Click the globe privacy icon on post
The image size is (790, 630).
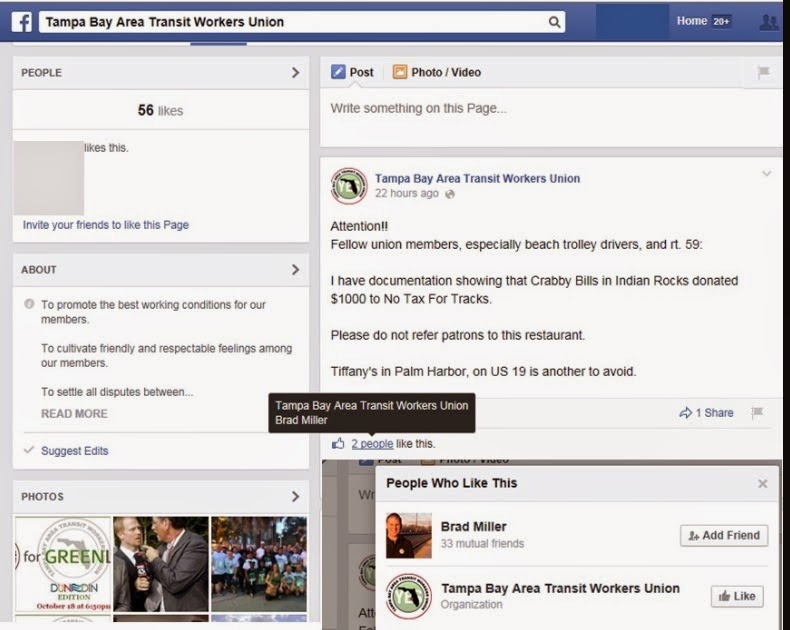pyautogui.click(x=450, y=194)
